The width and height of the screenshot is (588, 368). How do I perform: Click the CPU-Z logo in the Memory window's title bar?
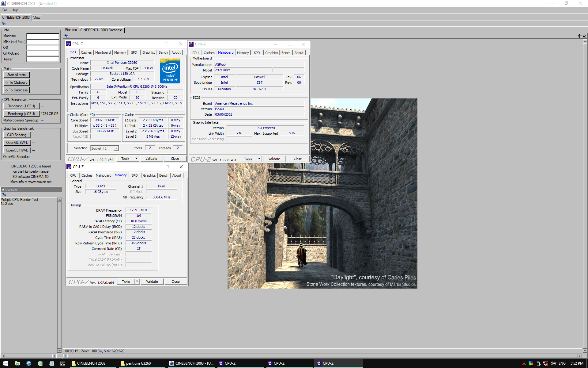click(69, 167)
